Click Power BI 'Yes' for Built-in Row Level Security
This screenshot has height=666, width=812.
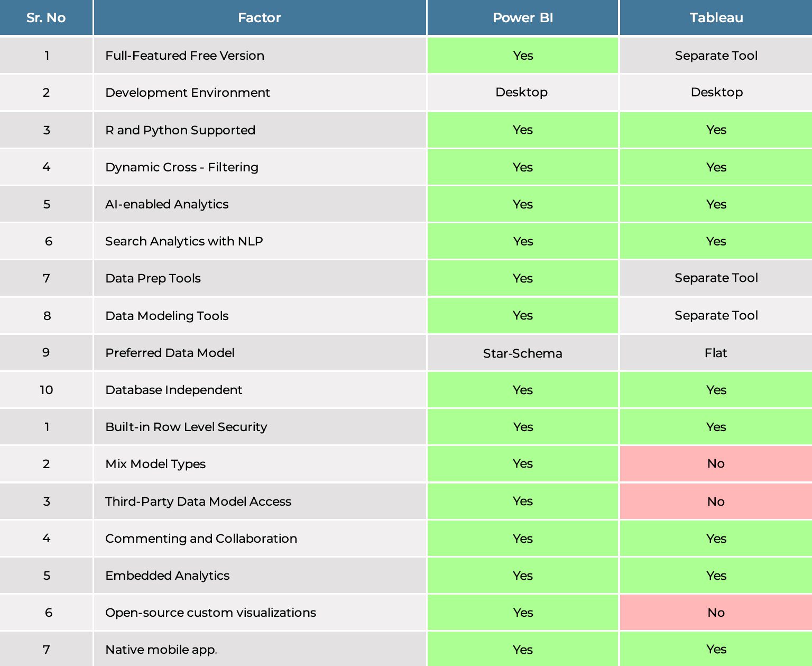tap(523, 427)
